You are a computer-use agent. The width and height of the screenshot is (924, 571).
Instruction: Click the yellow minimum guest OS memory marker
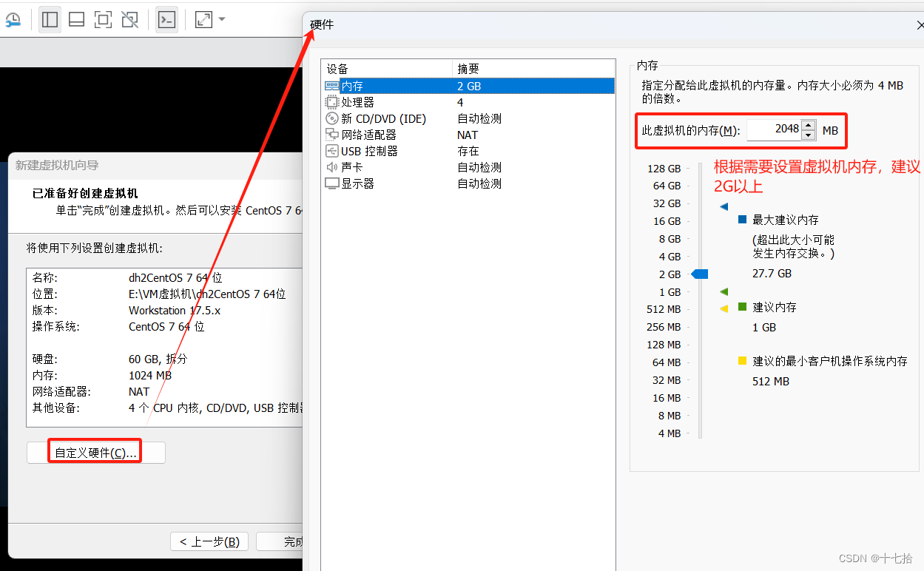[x=724, y=309]
